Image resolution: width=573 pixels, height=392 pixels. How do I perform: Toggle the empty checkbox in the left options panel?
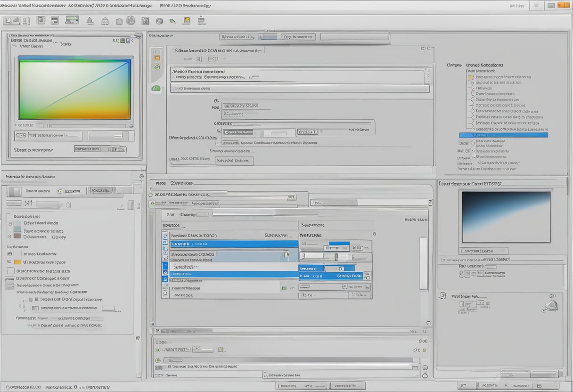click(x=11, y=271)
